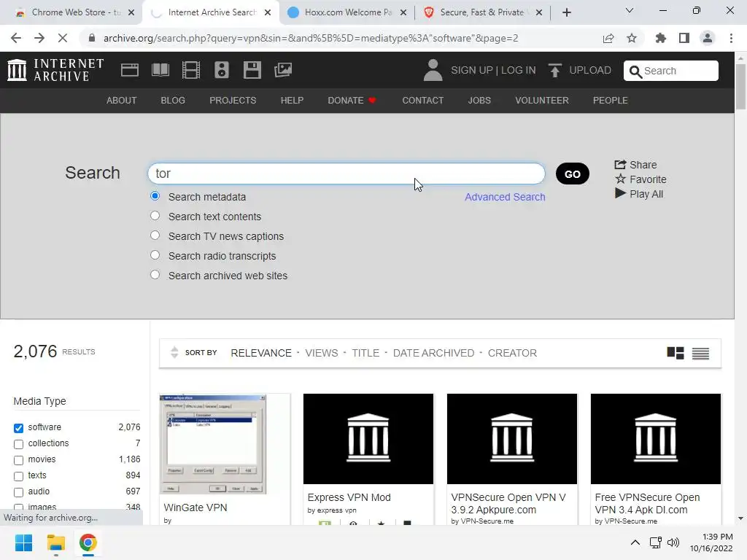The height and width of the screenshot is (560, 747).
Task: Click the Internet Archive logo
Action: (x=55, y=70)
